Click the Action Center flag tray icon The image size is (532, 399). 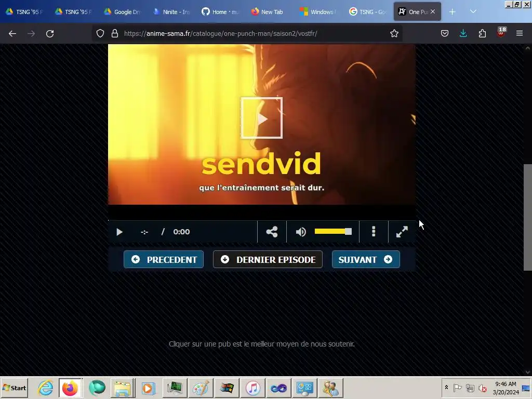(457, 388)
